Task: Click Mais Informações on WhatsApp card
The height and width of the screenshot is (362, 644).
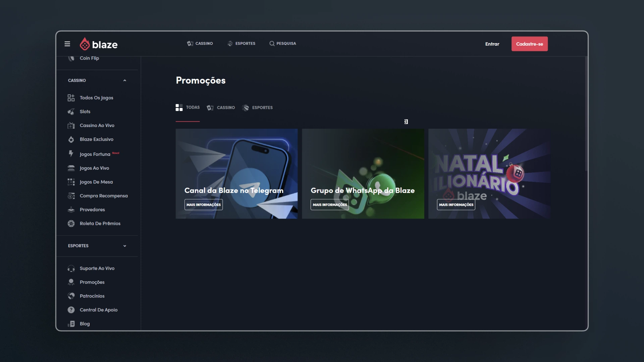Action: point(330,205)
